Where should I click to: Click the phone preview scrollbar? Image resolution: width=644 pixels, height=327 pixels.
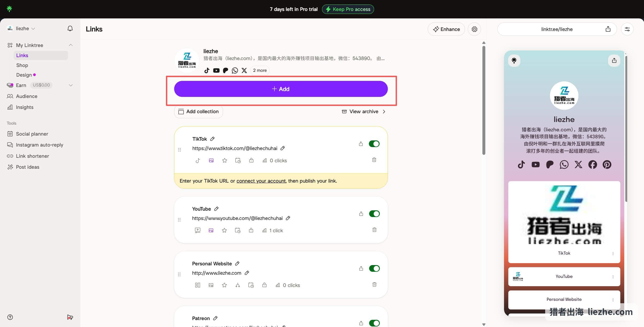626,128
